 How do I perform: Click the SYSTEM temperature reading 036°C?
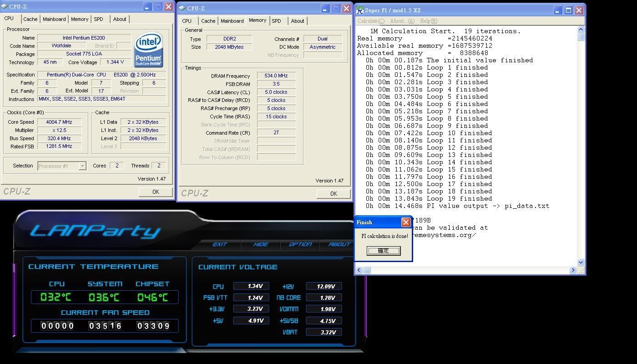tap(104, 298)
